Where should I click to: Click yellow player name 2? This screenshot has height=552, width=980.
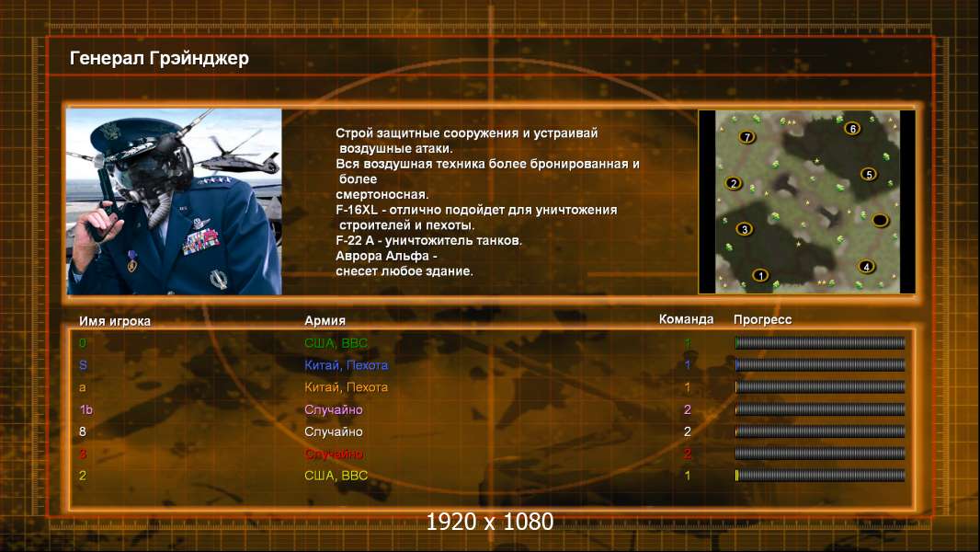click(83, 476)
